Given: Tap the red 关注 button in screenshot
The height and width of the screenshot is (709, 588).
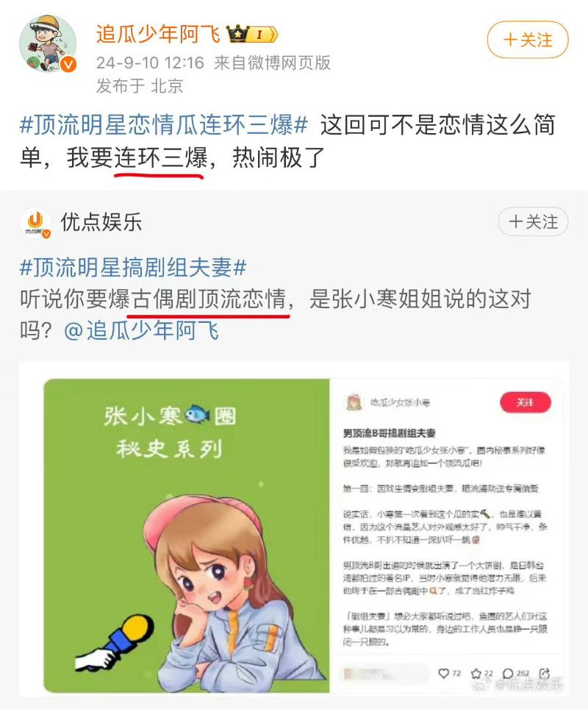Looking at the screenshot, I should point(526,402).
